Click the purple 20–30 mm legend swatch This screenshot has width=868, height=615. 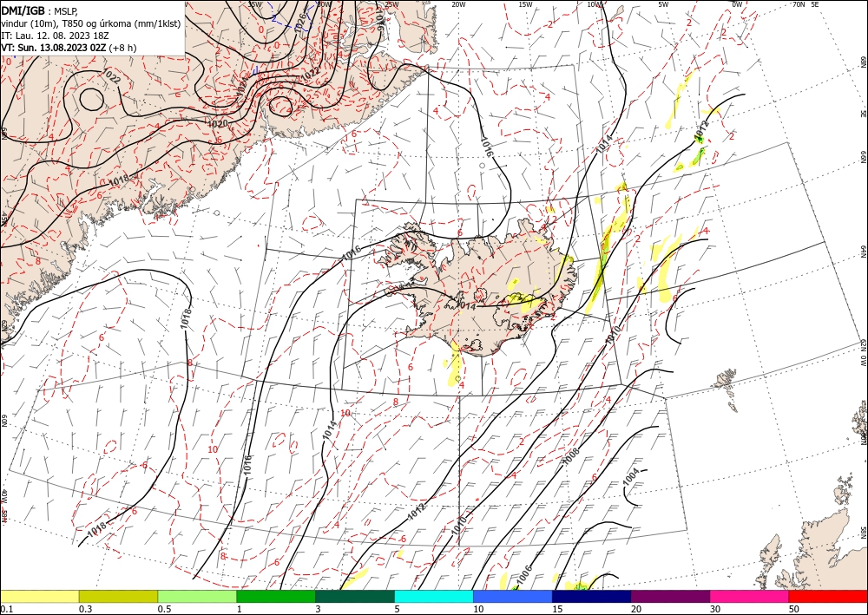[x=670, y=596]
